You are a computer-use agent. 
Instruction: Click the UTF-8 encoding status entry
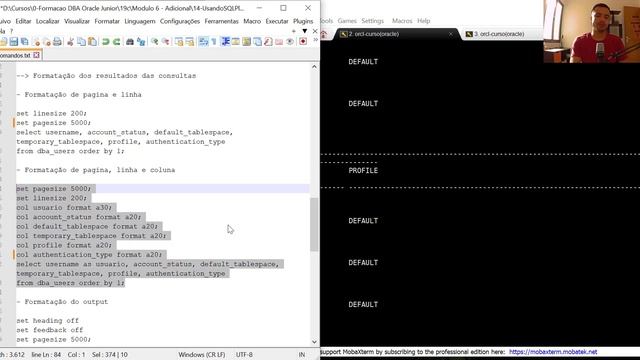(x=244, y=355)
